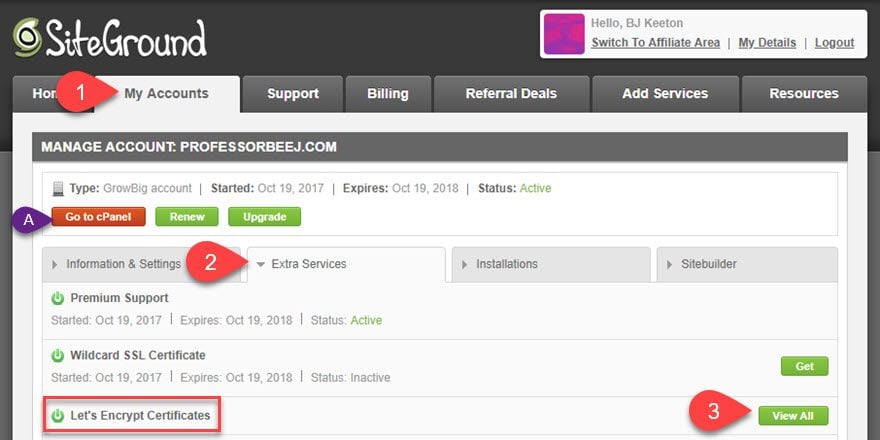The height and width of the screenshot is (440, 880).
Task: Click the SiteGround logo
Action: pyautogui.click(x=110, y=38)
